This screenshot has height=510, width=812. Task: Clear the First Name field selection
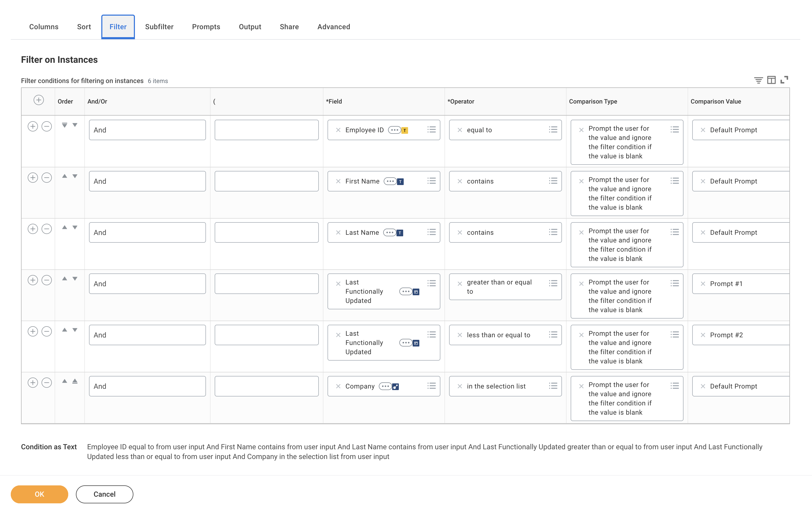tap(338, 181)
